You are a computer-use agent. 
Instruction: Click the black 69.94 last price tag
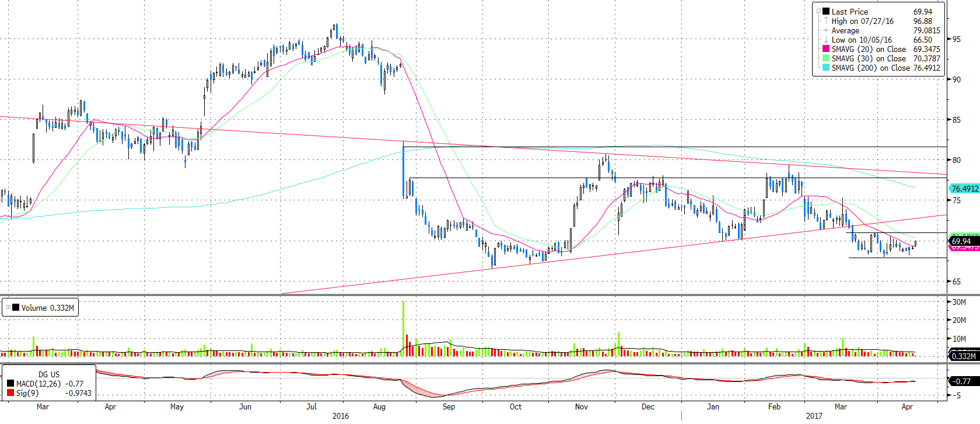pos(964,241)
